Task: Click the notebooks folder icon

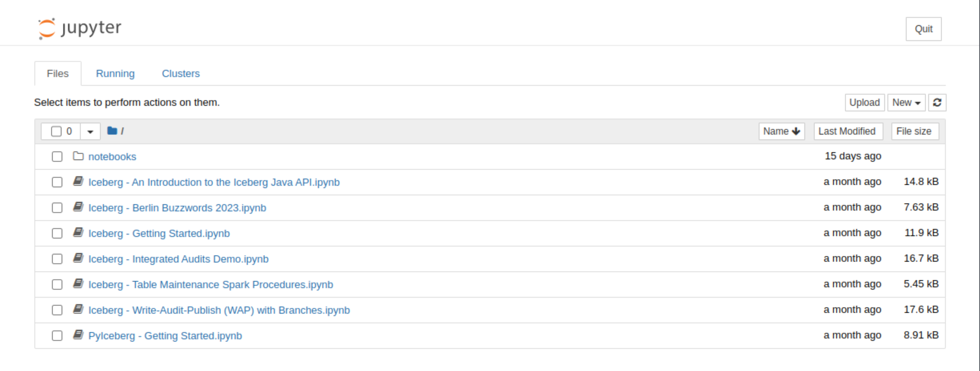Action: click(x=78, y=156)
